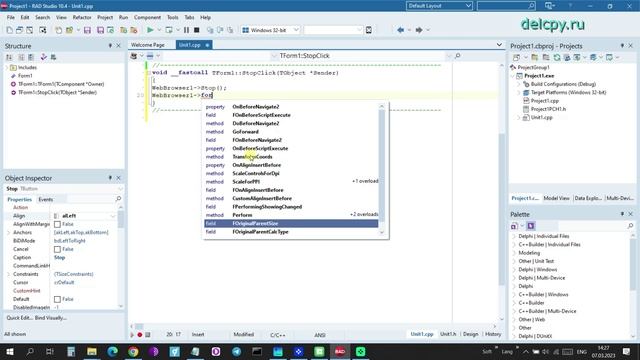The height and width of the screenshot is (360, 640).
Task: Toggle the Default False checkbox
Action: point(57,299)
